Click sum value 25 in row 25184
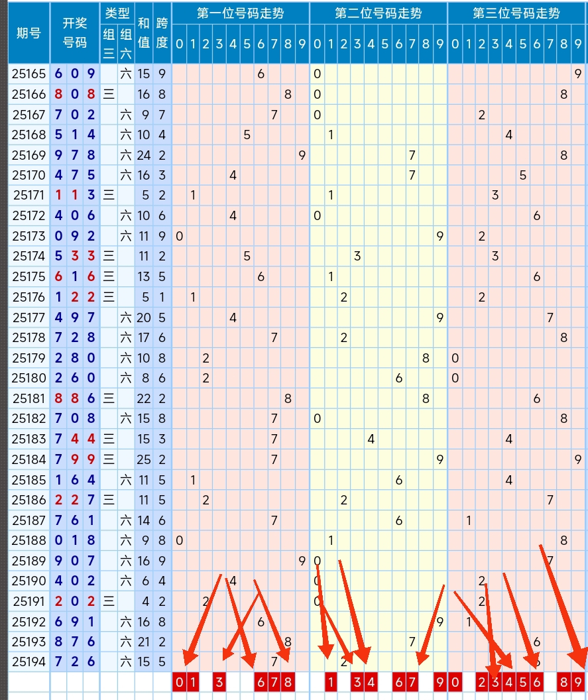The width and height of the screenshot is (588, 700). click(x=144, y=459)
